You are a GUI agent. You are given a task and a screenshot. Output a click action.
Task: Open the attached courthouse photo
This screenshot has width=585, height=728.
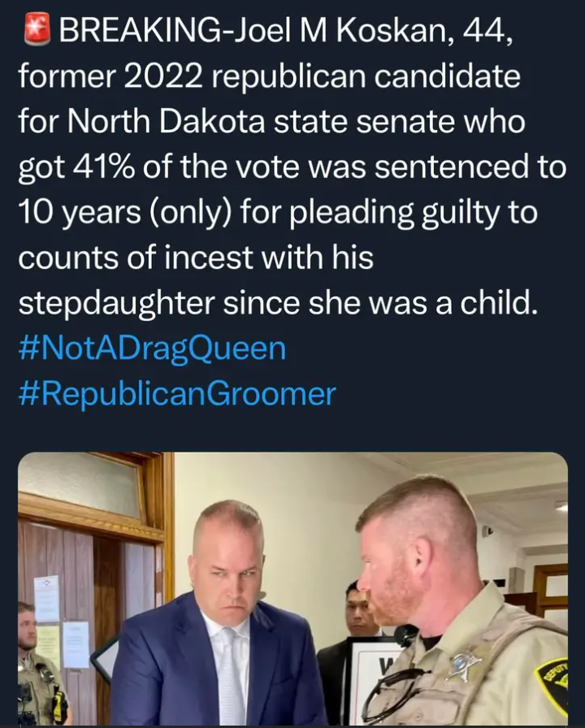pos(293,588)
